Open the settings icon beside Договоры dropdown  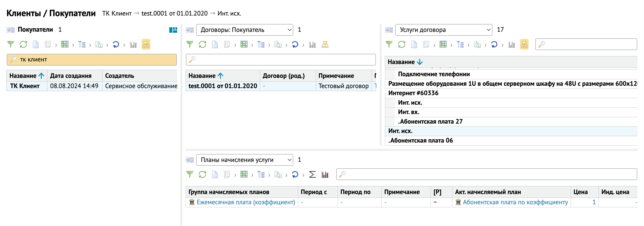(190, 30)
